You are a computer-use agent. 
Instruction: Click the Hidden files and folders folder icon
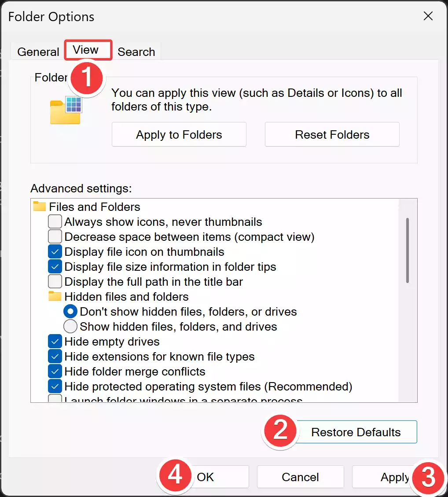tap(54, 296)
